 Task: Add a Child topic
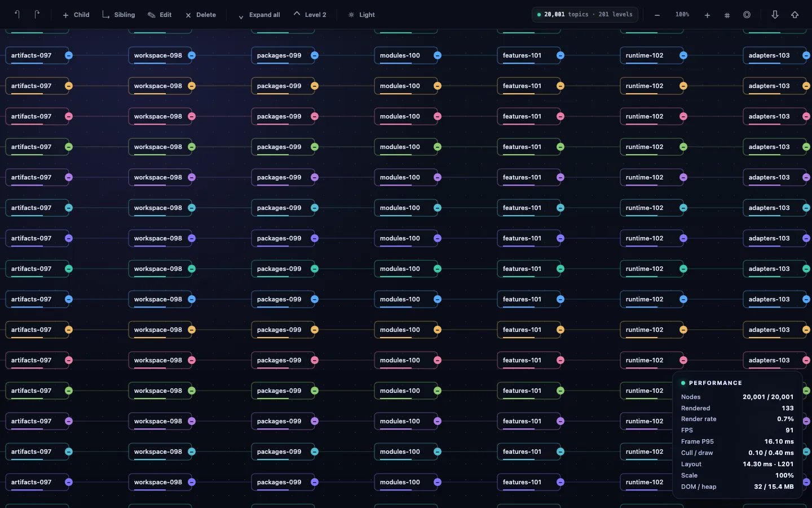[x=76, y=15]
